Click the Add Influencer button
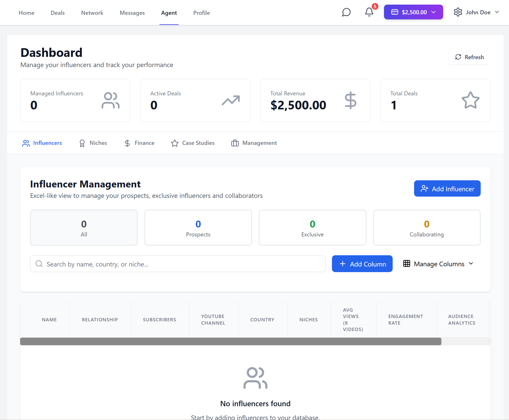Image resolution: width=509 pixels, height=420 pixels. (447, 188)
